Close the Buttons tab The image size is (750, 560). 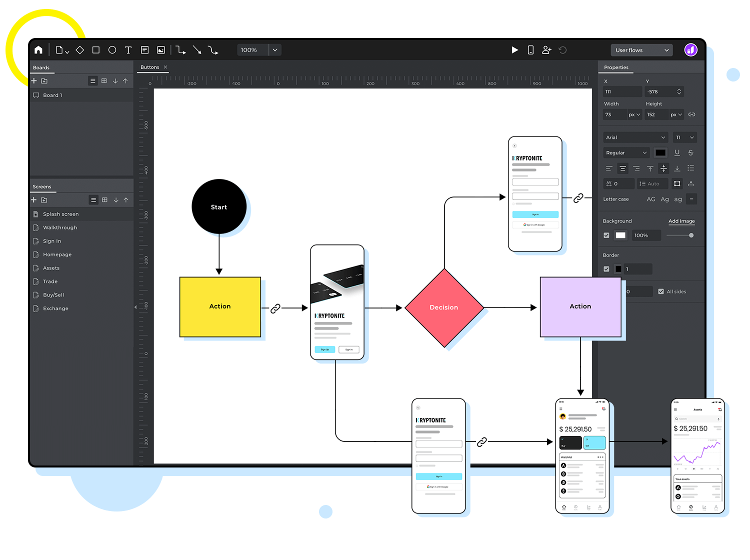(165, 67)
